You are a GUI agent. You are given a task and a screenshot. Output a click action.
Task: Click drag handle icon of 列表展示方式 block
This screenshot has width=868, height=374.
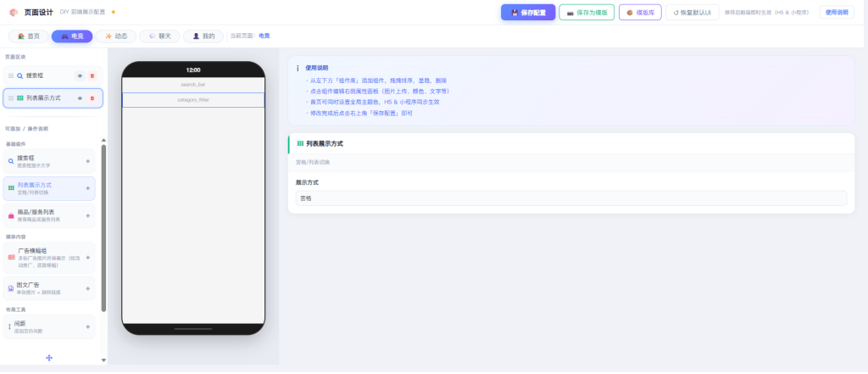(10, 98)
